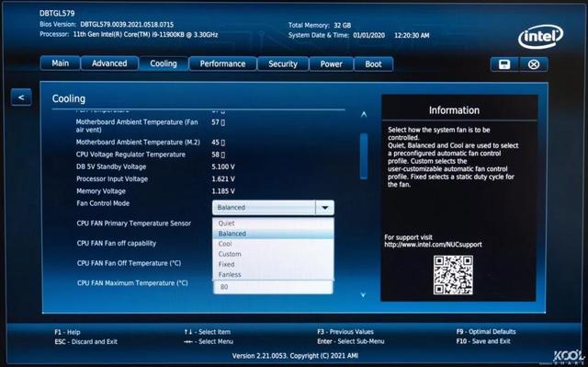Pick Fanless fan mode option
This screenshot has height=367, width=588.
tap(273, 275)
